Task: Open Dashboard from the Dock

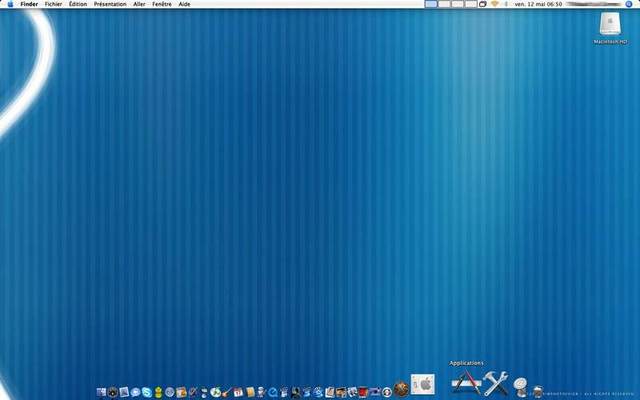Action: [113, 392]
